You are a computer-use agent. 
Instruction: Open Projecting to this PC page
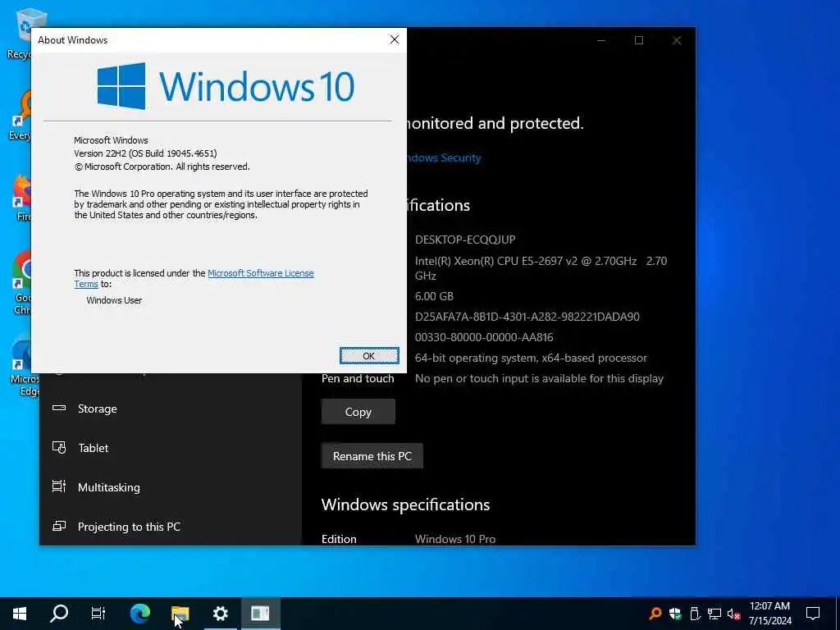(x=171, y=526)
